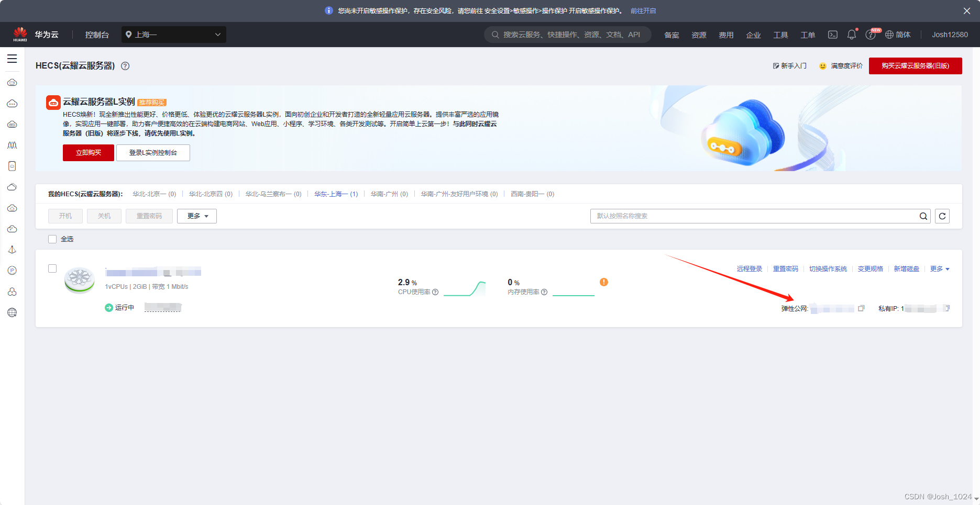980x505 pixels.
Task: Open the sidebar cloud upload icon
Action: point(12,208)
